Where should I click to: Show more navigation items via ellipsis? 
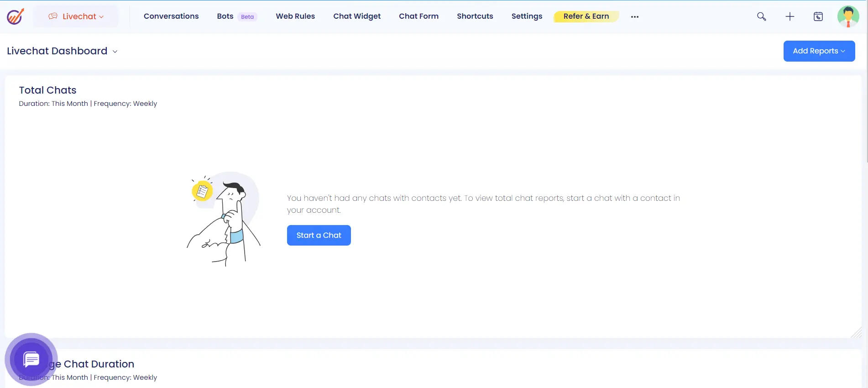[634, 16]
